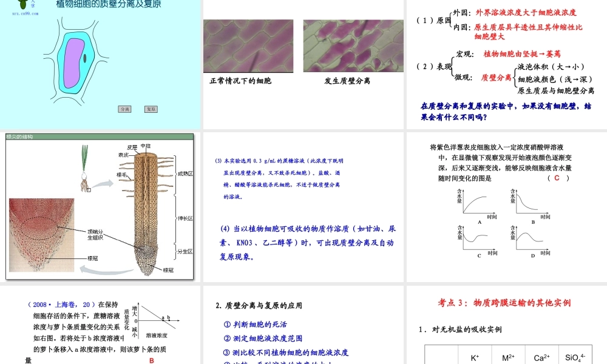Select the red text 外界溶液浓度大于细胞液浓度
Viewport: 607px width, 364px height.
coord(526,12)
